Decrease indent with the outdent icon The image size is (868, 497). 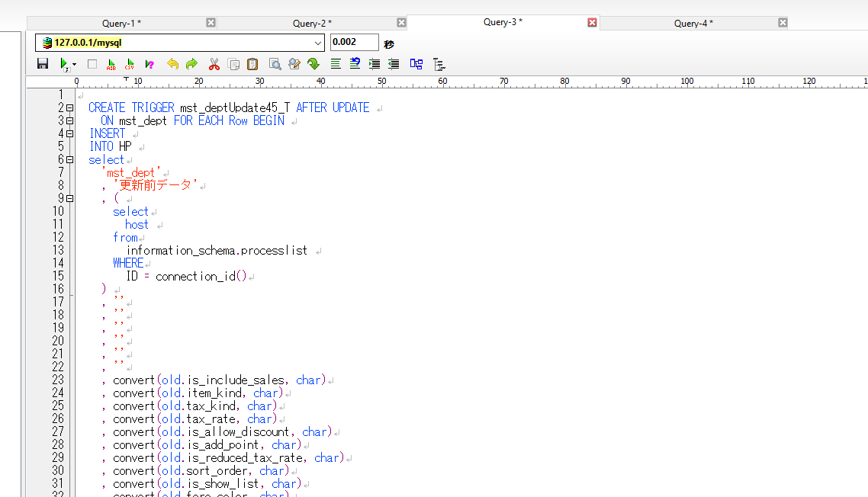(x=394, y=64)
